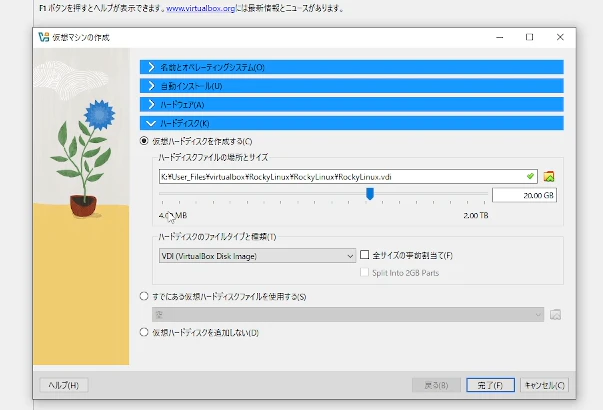Expand the ハードウェア(A) section
Image resolution: width=603 pixels, height=410 pixels.
351,105
